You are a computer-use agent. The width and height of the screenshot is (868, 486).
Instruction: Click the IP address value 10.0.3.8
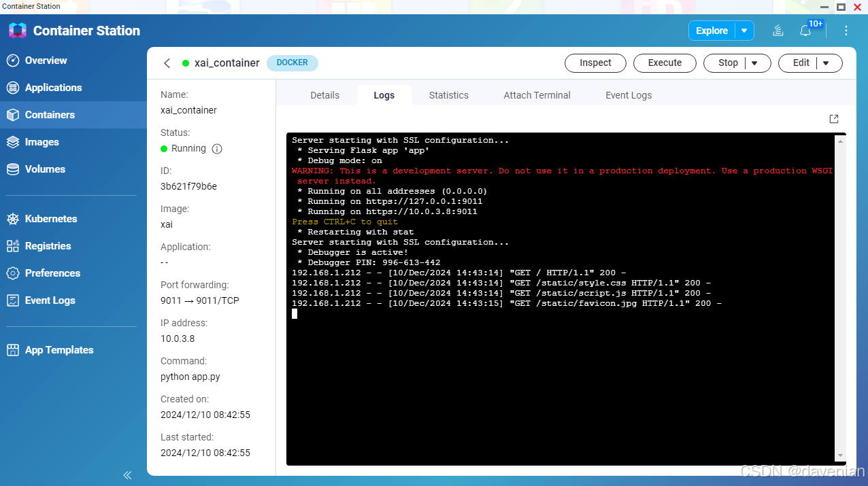[178, 339]
